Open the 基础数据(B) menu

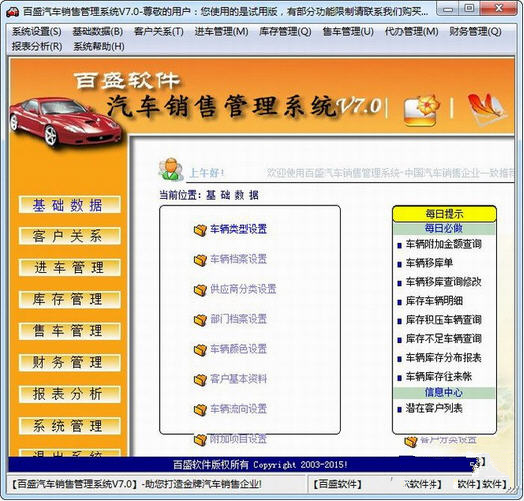pos(98,32)
